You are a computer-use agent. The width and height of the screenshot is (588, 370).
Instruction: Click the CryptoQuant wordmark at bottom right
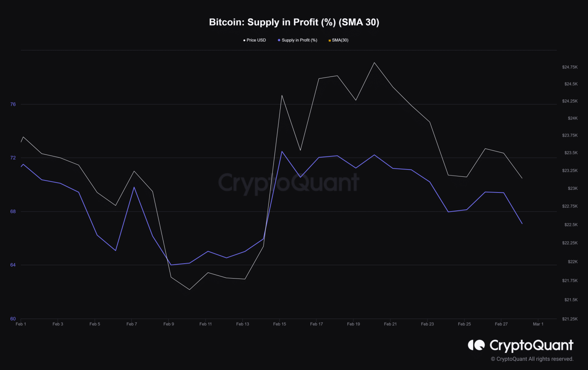click(531, 346)
